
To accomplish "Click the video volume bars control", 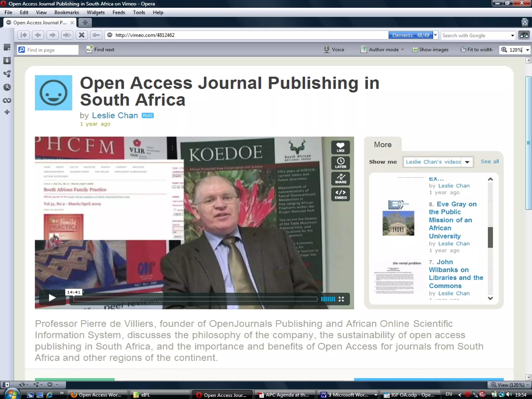I will pyautogui.click(x=328, y=299).
